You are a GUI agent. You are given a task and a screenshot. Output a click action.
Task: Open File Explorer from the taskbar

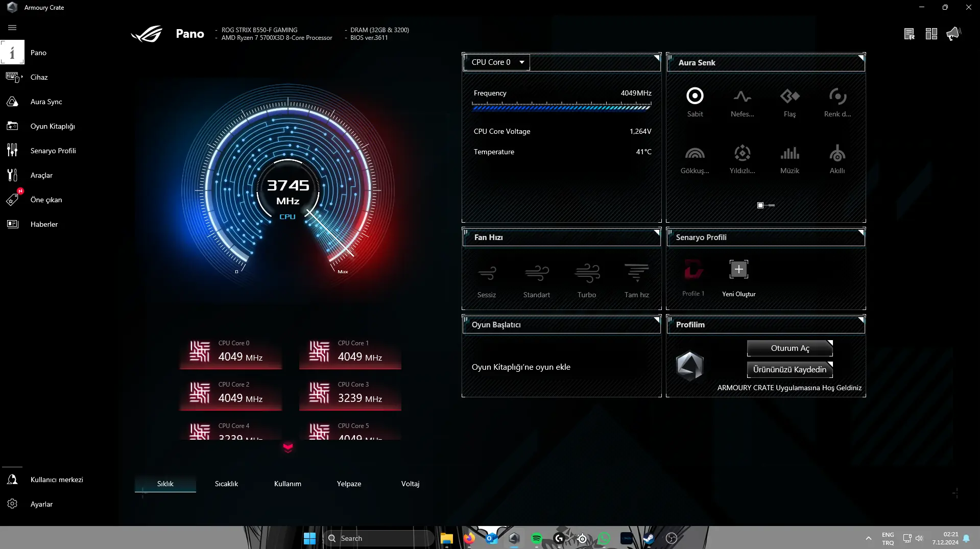pyautogui.click(x=446, y=538)
